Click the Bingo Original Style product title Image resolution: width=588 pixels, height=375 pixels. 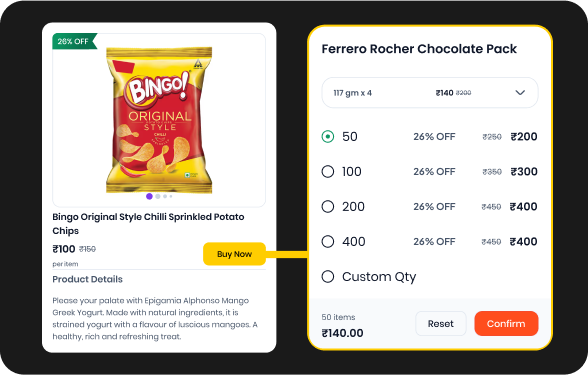(x=148, y=224)
